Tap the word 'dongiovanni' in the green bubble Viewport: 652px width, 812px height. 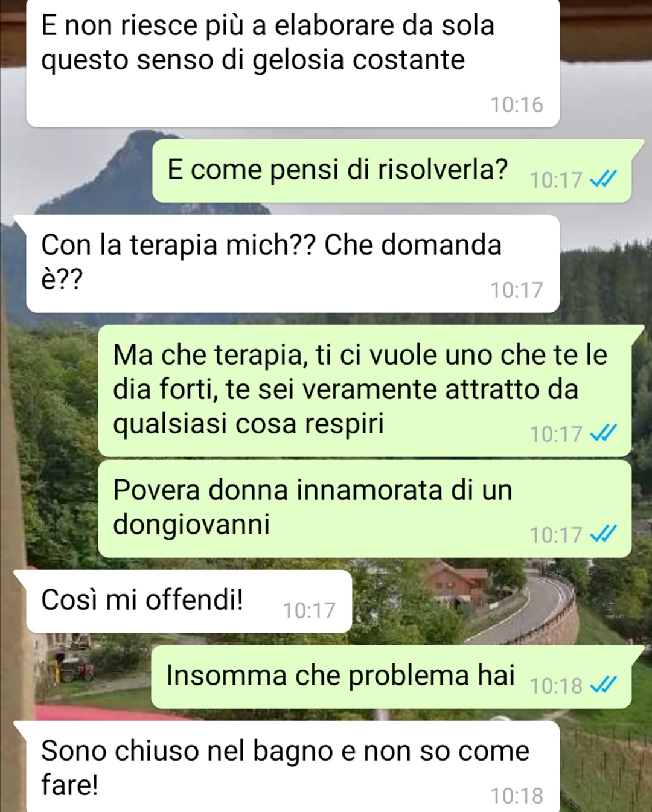click(191, 525)
